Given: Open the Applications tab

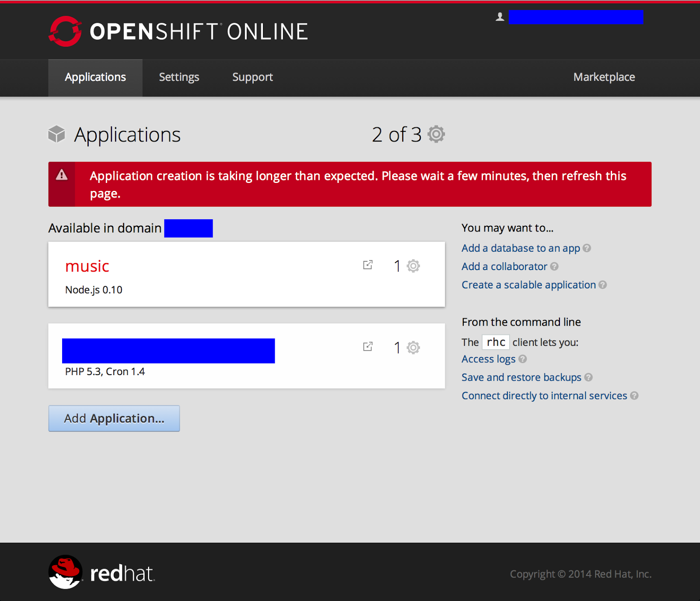Looking at the screenshot, I should [x=95, y=77].
